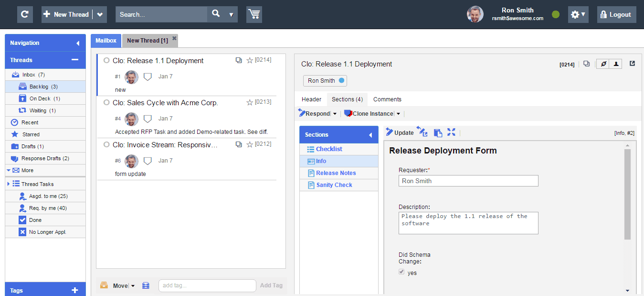Image resolution: width=644 pixels, height=296 pixels.
Task: Click the archive icon next to Move
Action: click(146, 285)
